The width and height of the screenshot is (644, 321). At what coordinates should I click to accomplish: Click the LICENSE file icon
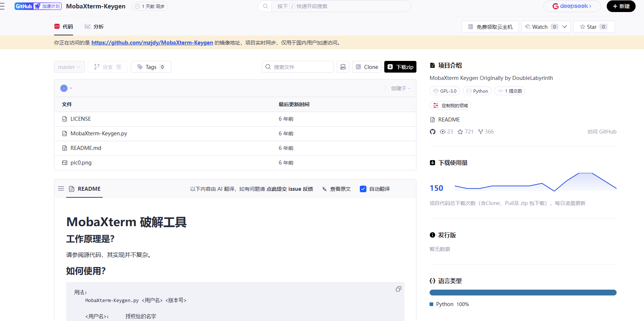(x=65, y=119)
